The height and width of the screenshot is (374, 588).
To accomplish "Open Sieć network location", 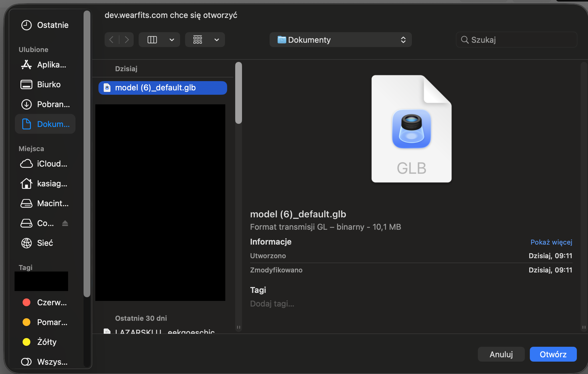I will [x=45, y=243].
